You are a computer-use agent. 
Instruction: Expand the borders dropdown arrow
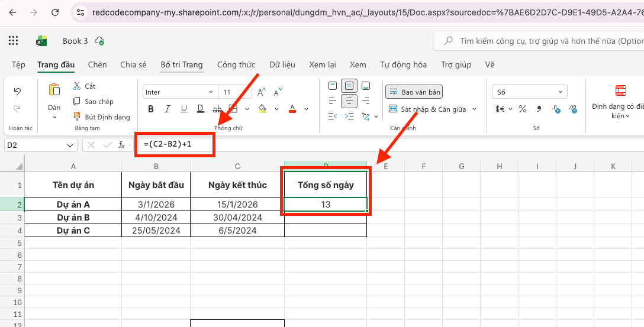(x=247, y=109)
